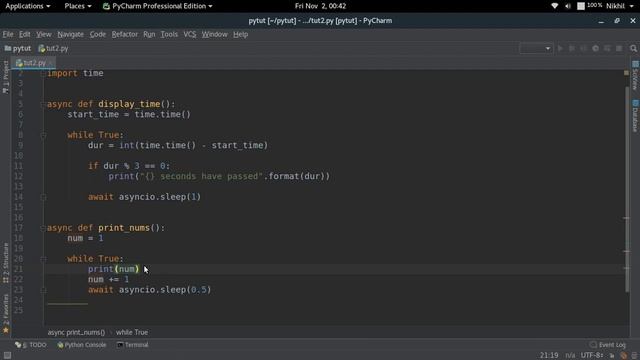Click tut2.py breadcrumb in navigation bar
Viewport: 640px width, 360px height.
(x=53, y=48)
